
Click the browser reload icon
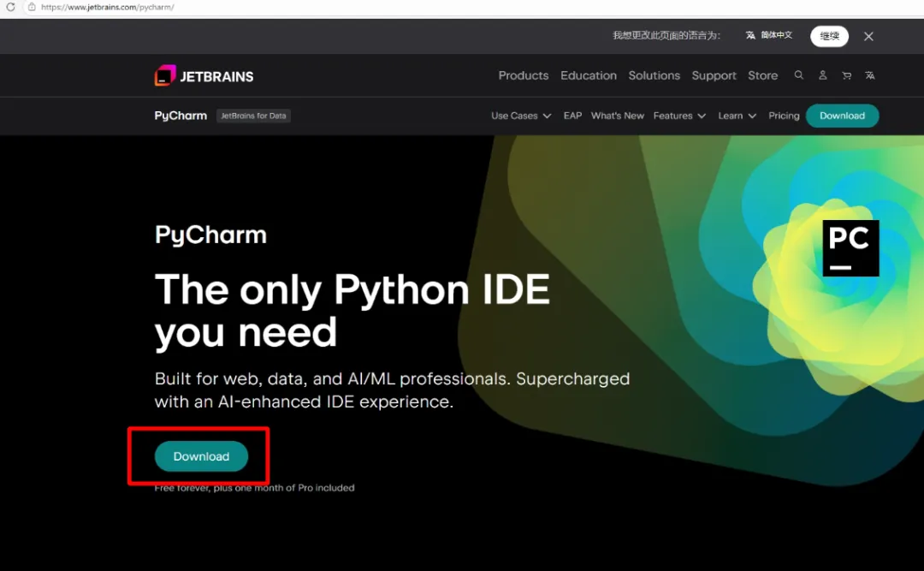[x=10, y=7]
